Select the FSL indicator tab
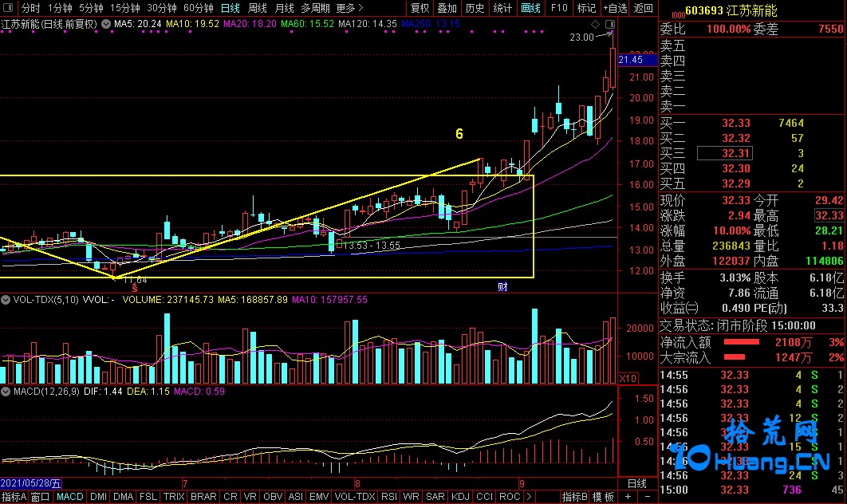 (x=148, y=497)
